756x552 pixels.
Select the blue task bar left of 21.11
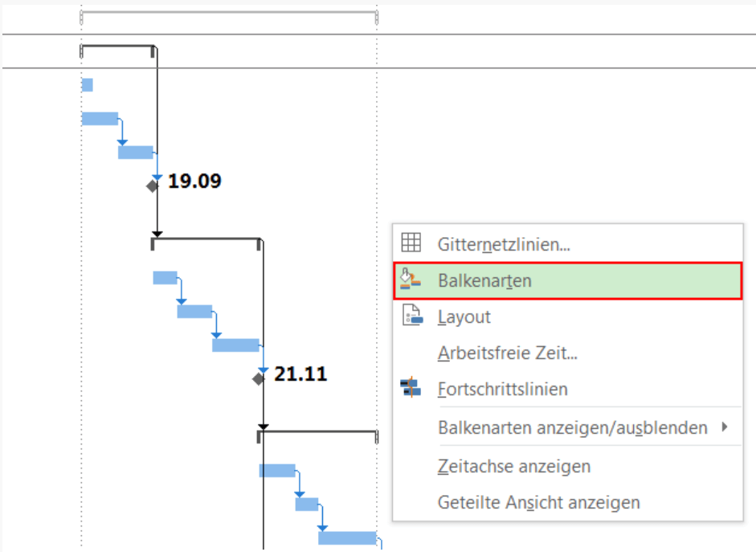click(235, 346)
